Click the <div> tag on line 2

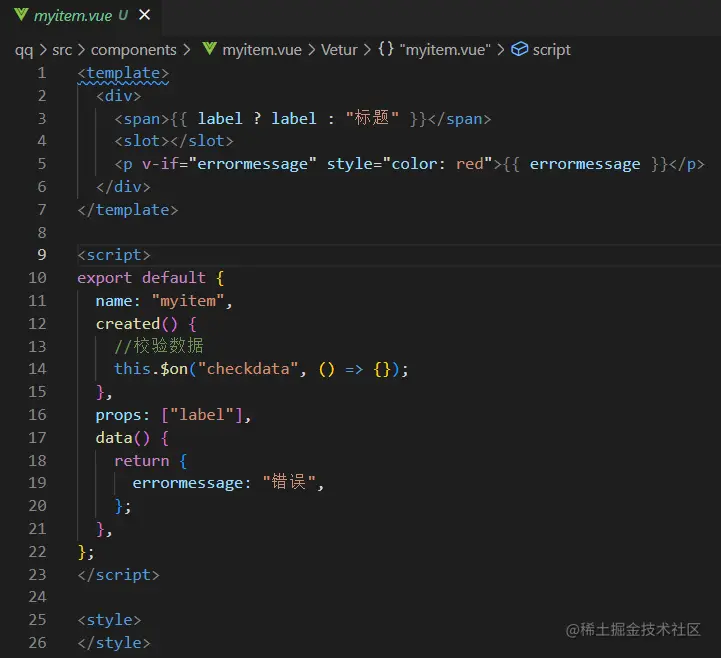(119, 96)
